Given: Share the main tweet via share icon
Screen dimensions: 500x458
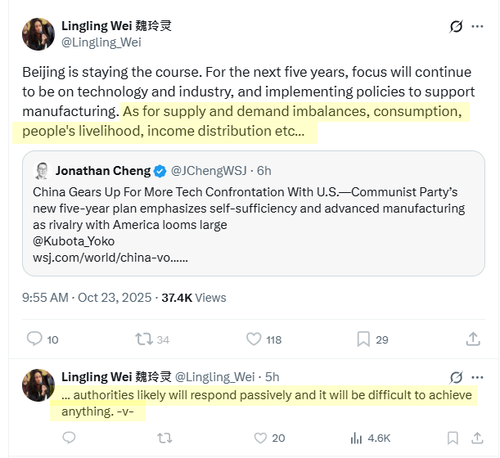Looking at the screenshot, I should pos(473,339).
